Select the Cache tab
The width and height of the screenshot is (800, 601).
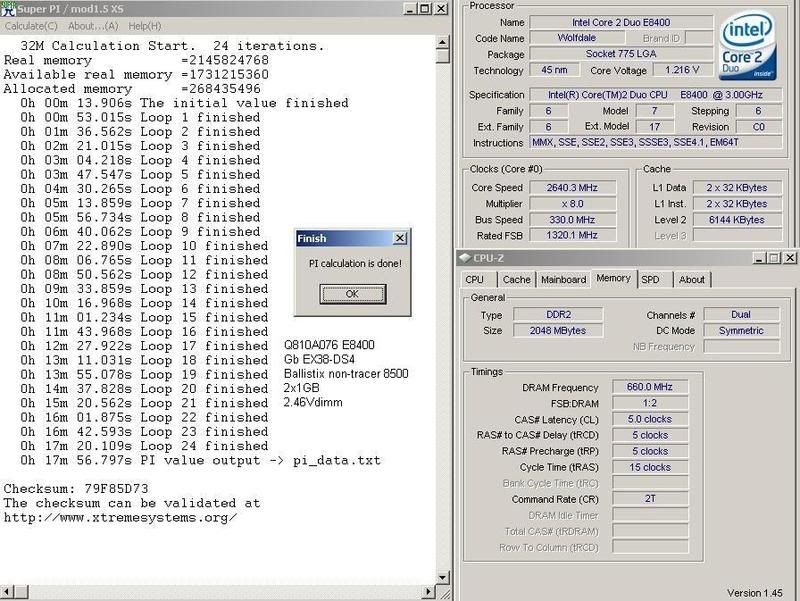pyautogui.click(x=516, y=280)
